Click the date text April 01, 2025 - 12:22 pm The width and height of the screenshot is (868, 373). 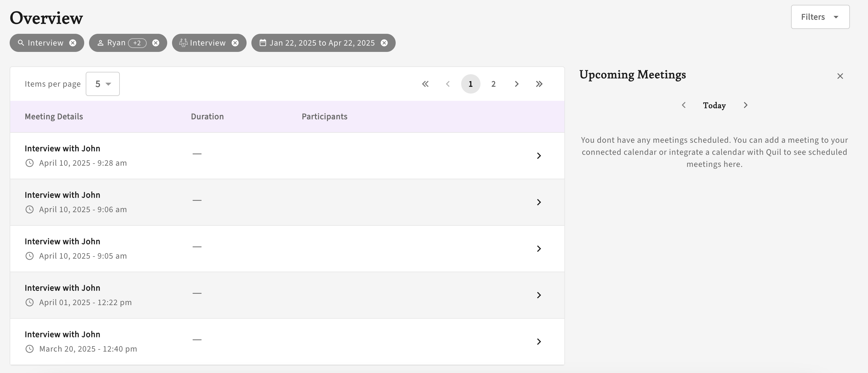click(x=85, y=303)
